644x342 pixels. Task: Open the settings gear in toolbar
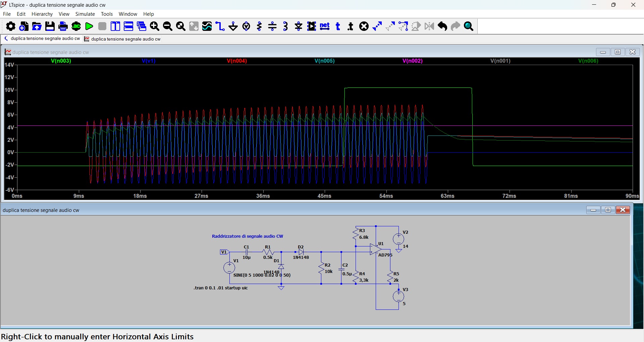(10, 26)
